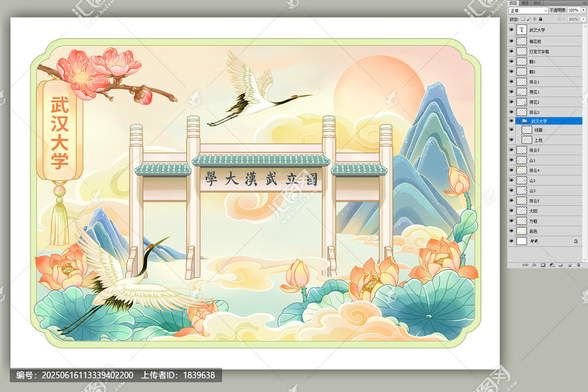Image resolution: width=588 pixels, height=392 pixels.
Task: Select the 底色 layer thumbnail
Action: click(x=521, y=231)
